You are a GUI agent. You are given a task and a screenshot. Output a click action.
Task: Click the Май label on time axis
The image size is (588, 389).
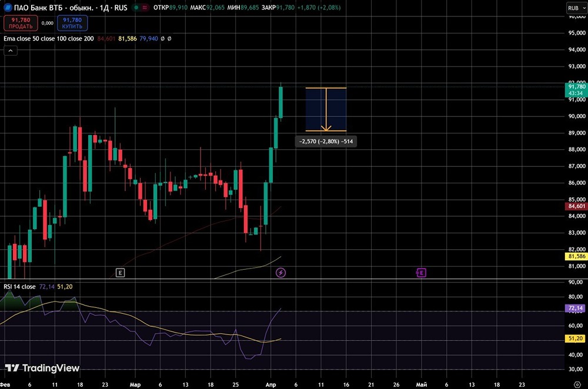click(422, 384)
